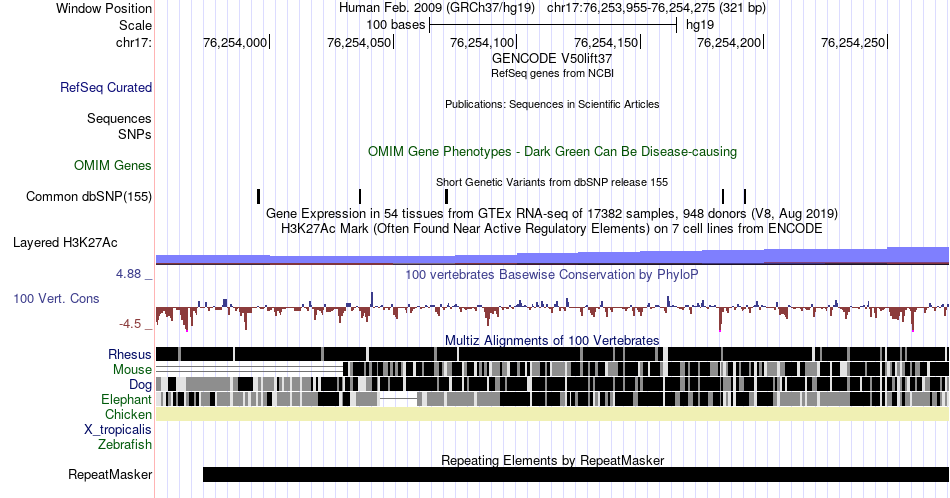This screenshot has height=498, width=950.
Task: Click the PhyloP conservation title text
Action: [552, 274]
